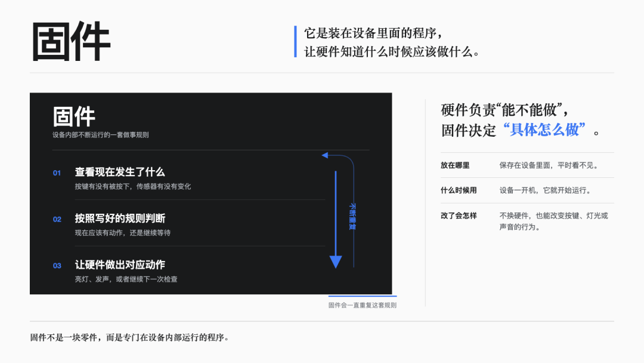Select the line '它是装在设备里面的程序，'
This screenshot has height=363, width=644.
(x=374, y=33)
